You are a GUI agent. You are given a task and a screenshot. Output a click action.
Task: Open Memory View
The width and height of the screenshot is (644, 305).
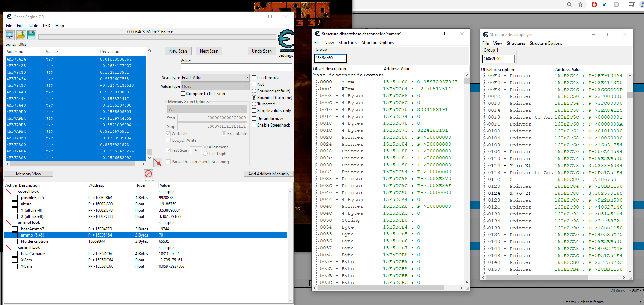click(x=28, y=174)
